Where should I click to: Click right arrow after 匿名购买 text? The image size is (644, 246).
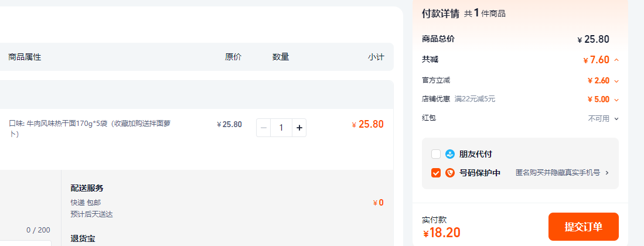coord(607,173)
